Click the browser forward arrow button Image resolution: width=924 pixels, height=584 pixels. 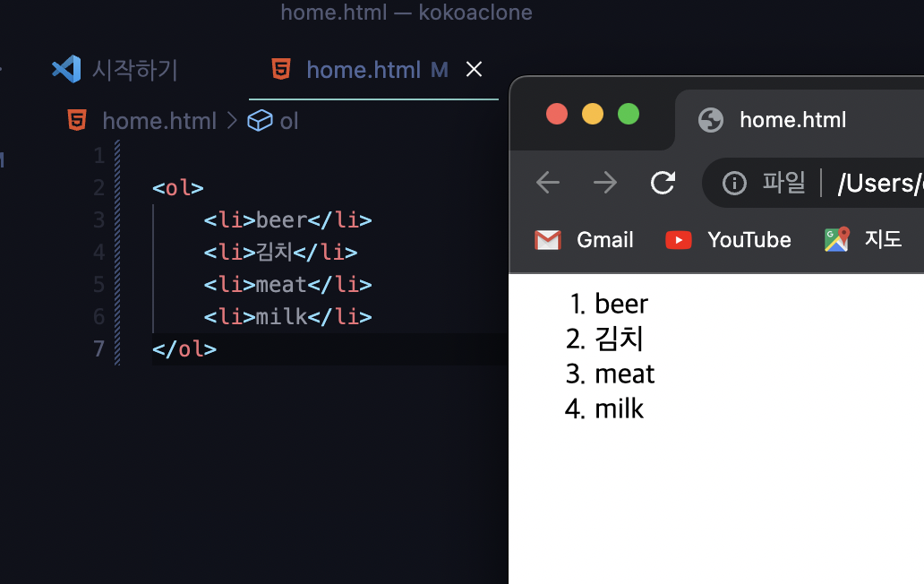tap(605, 183)
